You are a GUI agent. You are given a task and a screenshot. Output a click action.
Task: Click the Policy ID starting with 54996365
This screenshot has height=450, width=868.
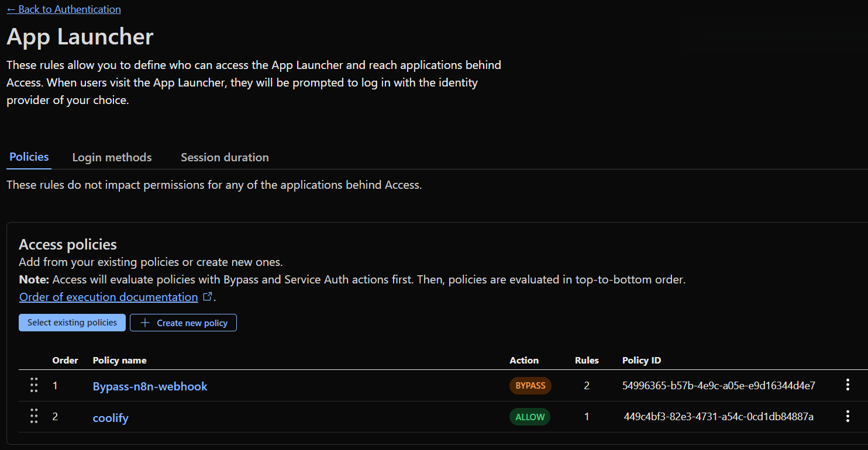[x=718, y=386]
